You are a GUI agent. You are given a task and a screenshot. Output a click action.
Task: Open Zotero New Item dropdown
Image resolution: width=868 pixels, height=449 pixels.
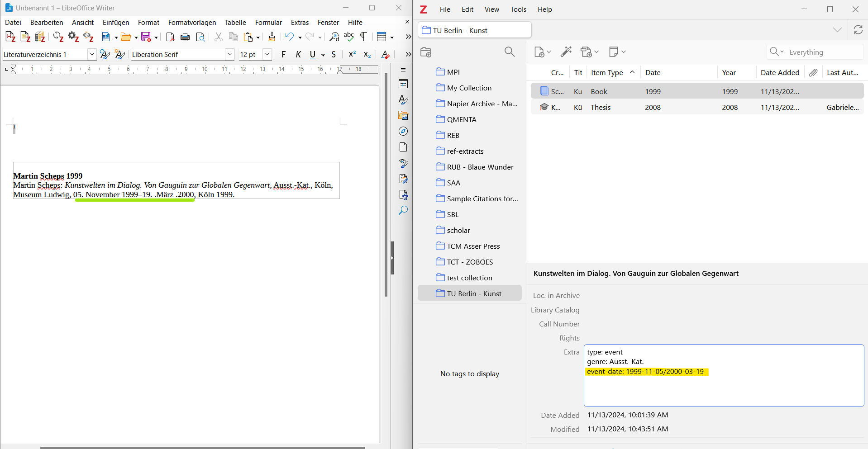coord(543,52)
